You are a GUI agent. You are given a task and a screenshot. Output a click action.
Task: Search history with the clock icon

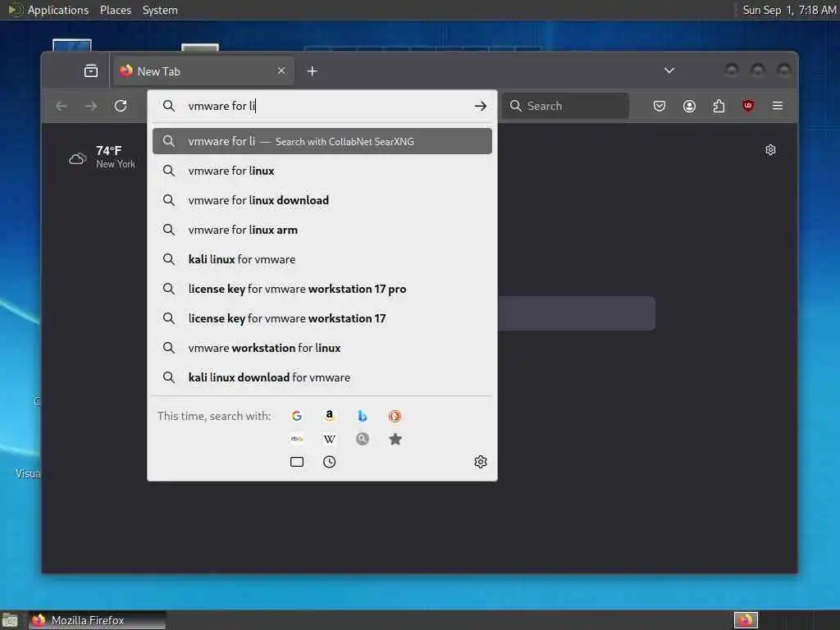coord(330,462)
